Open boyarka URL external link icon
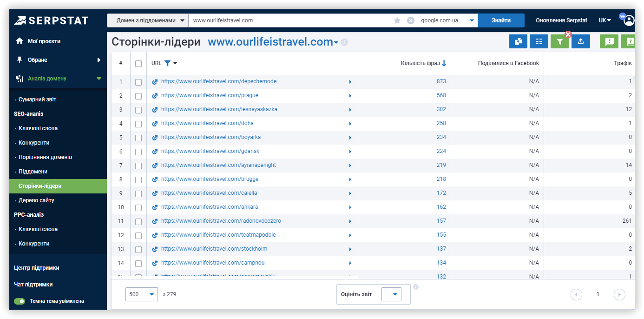 point(155,138)
